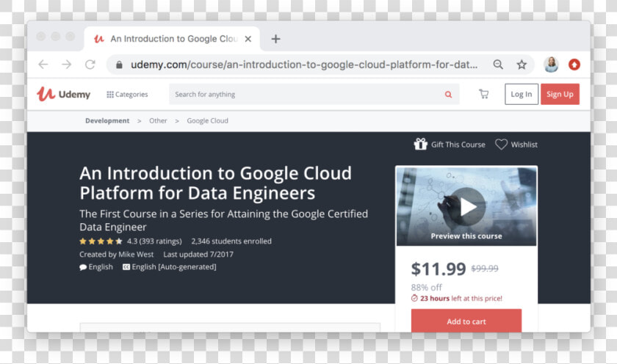Click the $11.99 price
This screenshot has width=617, height=364.
click(x=439, y=269)
